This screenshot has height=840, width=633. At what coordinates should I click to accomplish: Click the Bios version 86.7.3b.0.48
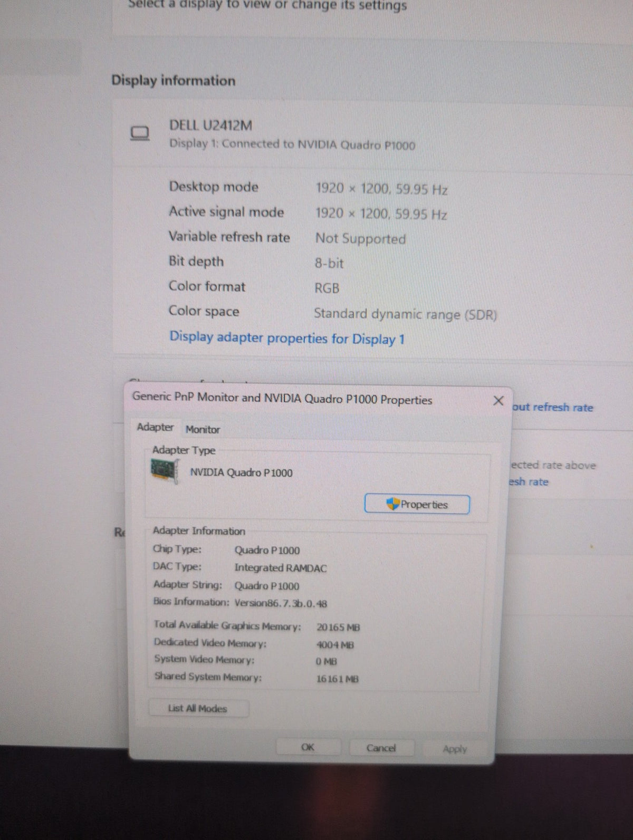(281, 603)
